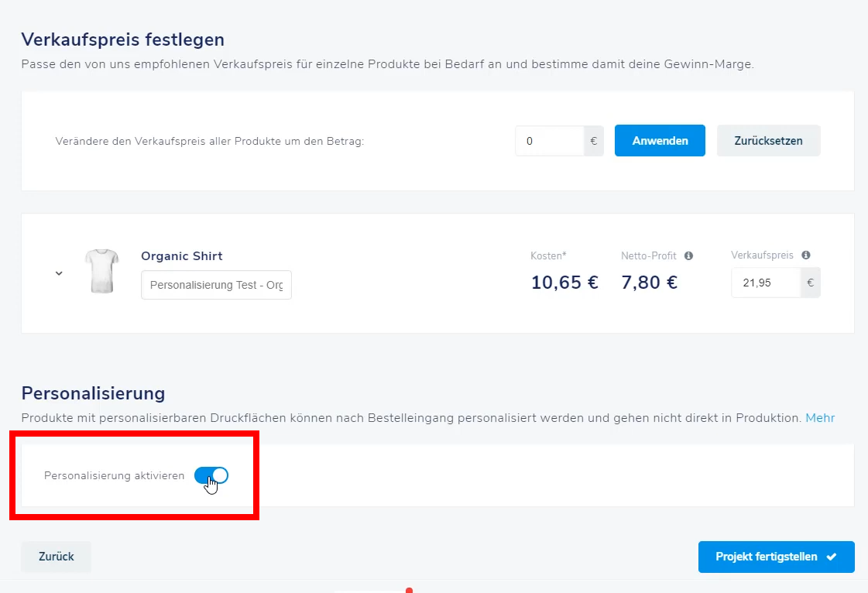Click the Netto-Profit info icon
The height and width of the screenshot is (593, 868).
688,255
